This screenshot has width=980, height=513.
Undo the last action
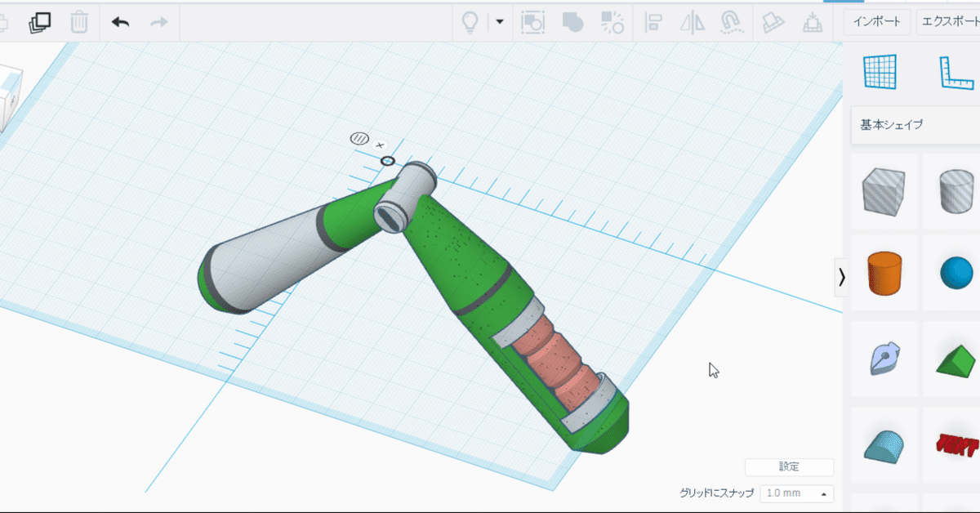[119, 22]
